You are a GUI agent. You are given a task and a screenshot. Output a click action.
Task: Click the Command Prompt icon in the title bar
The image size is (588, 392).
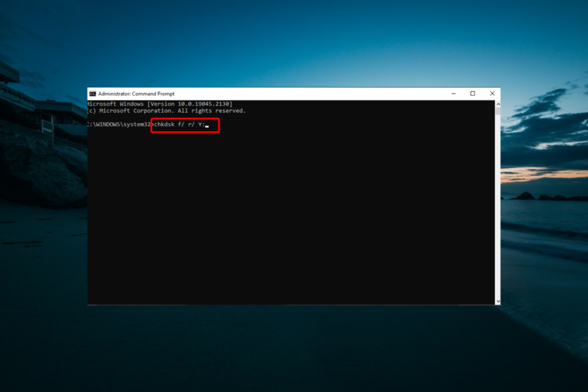coord(92,93)
